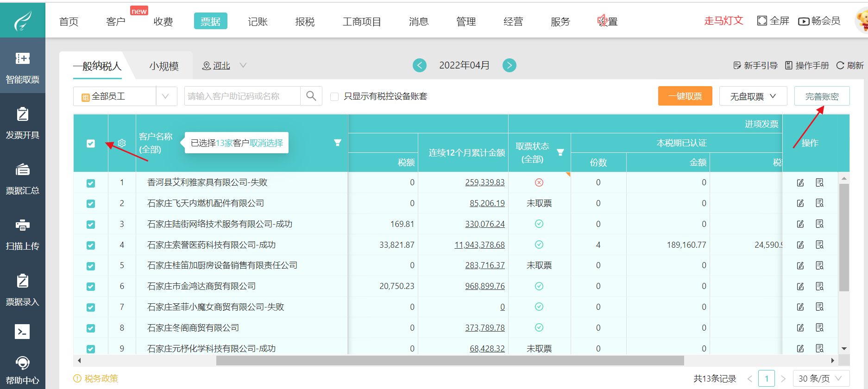
Task: Filter the 客户名称 column
Action: [338, 143]
